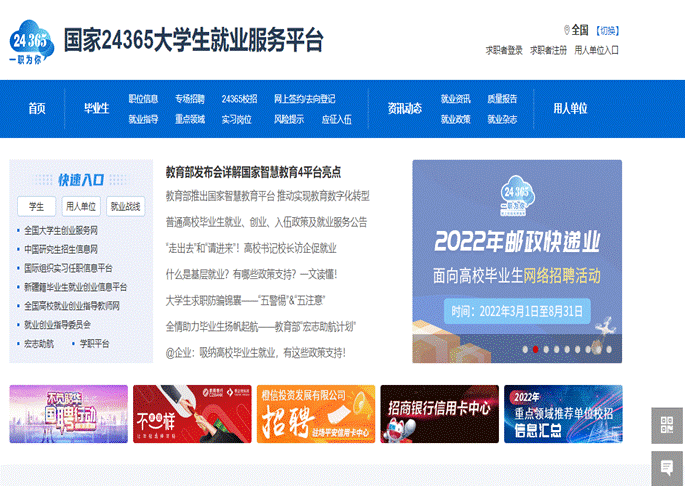The image size is (685, 486).
Task: Open the 首页 navigation tab
Action: coord(37,108)
